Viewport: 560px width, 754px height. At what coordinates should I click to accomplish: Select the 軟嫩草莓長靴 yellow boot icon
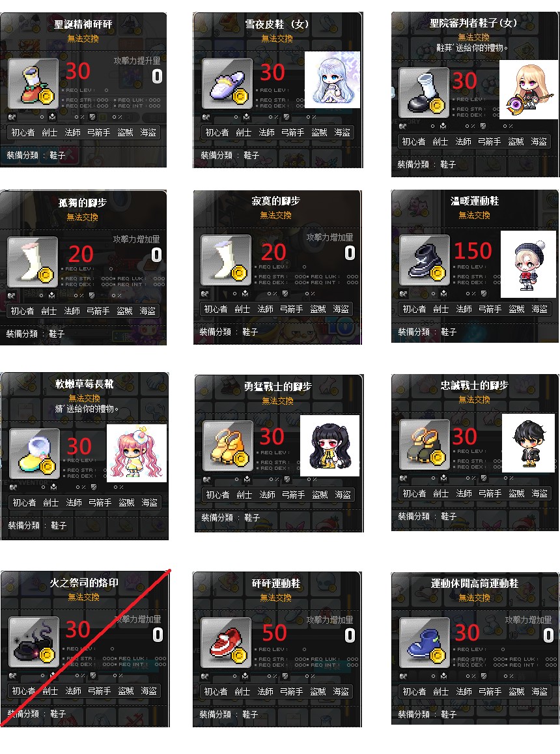point(35,454)
